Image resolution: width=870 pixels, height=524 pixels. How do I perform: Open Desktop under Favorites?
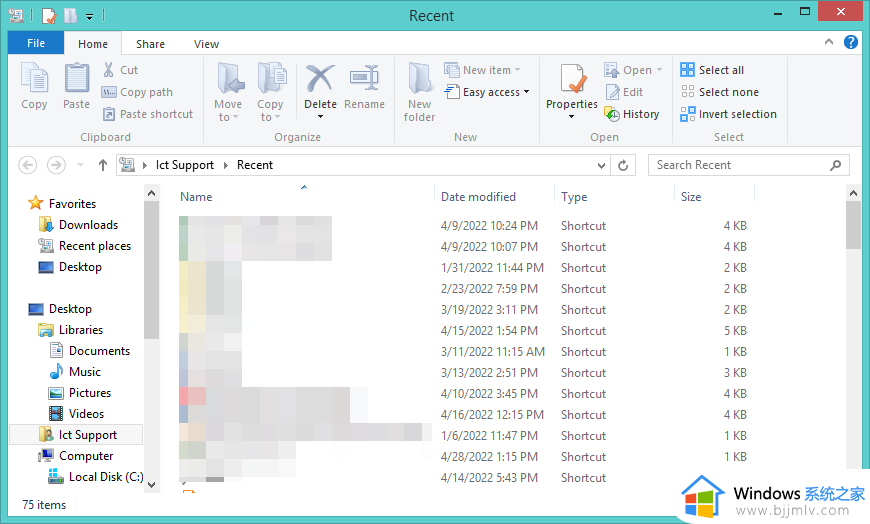[x=70, y=267]
